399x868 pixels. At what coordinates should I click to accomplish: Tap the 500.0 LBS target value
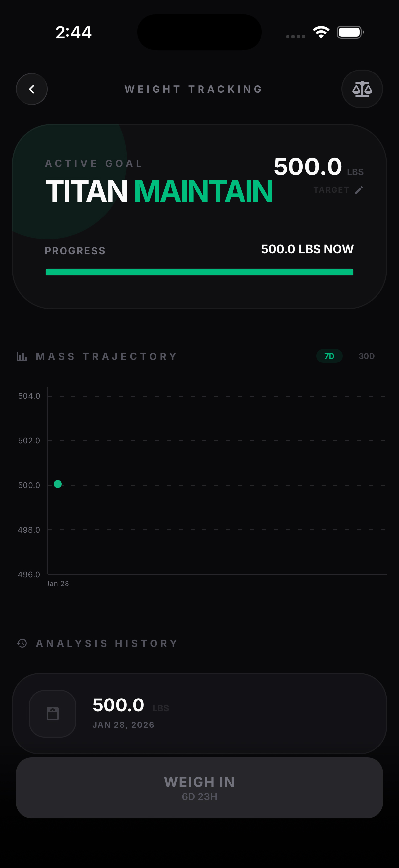point(308,167)
